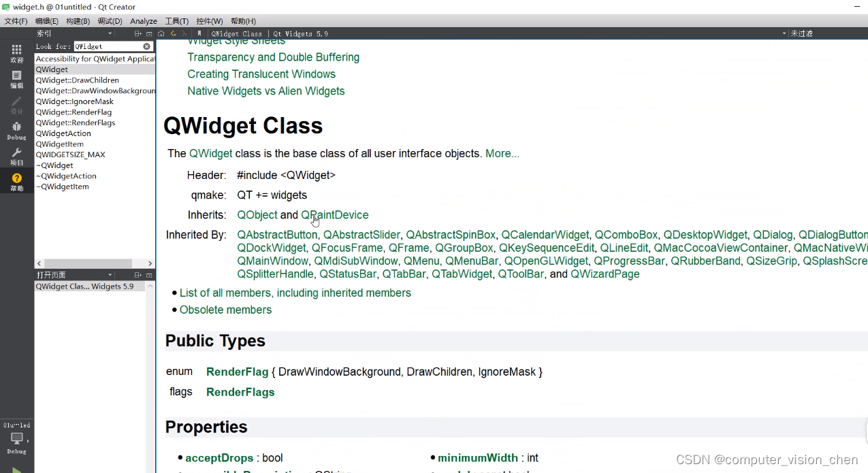Switch to the 编辑 Edit mode
The height and width of the screenshot is (473, 868).
[16, 79]
